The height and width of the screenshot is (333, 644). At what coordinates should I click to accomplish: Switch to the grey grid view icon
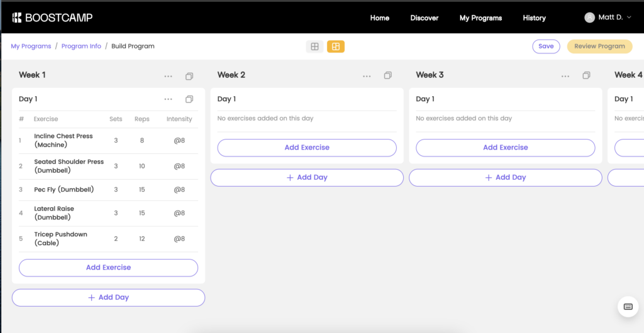[x=314, y=46]
